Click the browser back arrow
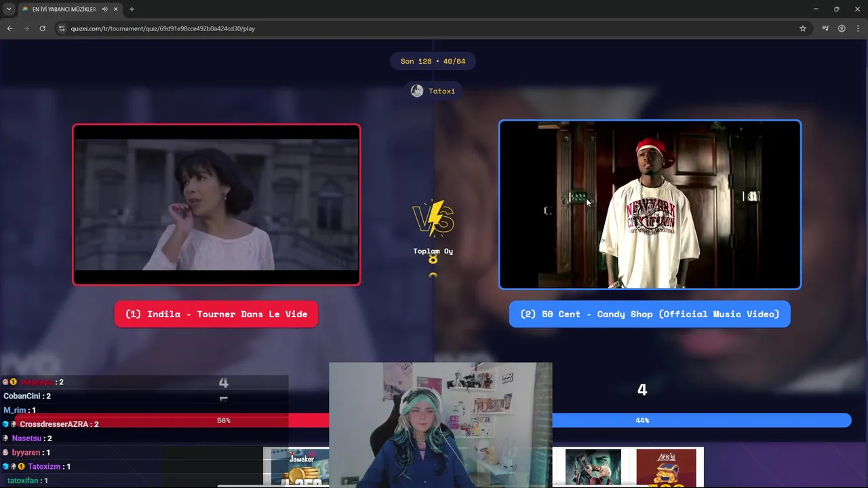Screen dimensions: 868x488 tap(9, 28)
